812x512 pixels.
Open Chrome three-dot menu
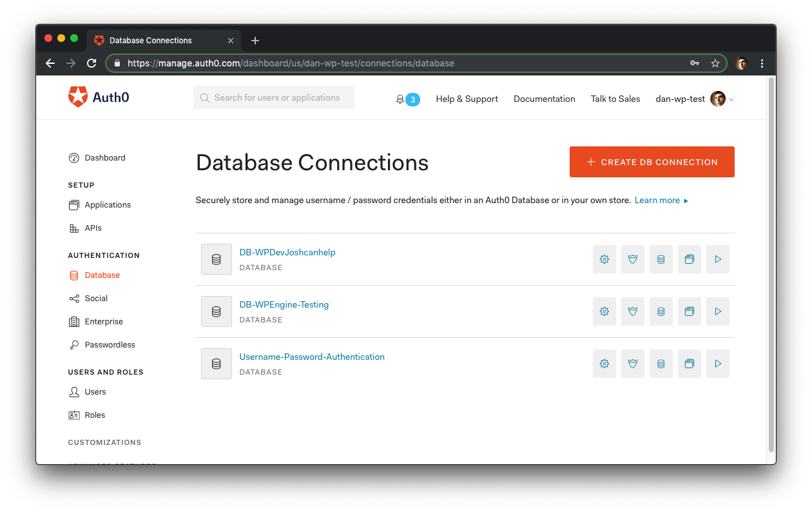point(762,63)
